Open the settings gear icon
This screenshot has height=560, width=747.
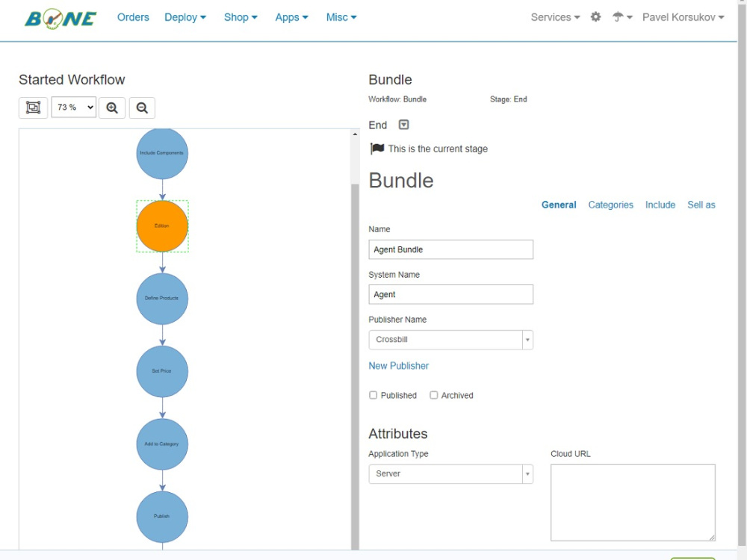(x=595, y=17)
